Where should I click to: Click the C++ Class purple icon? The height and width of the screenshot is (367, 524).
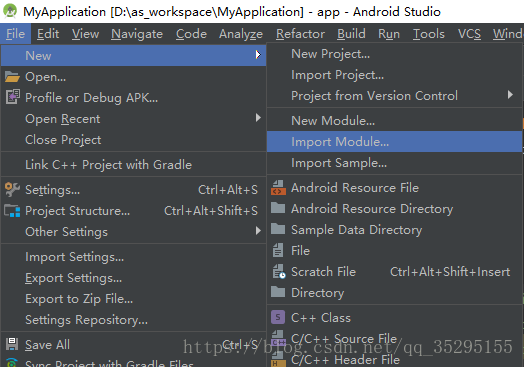pyautogui.click(x=278, y=317)
